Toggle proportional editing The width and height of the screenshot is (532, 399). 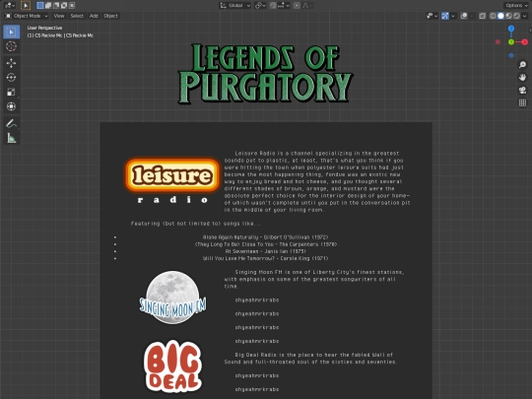click(297, 6)
